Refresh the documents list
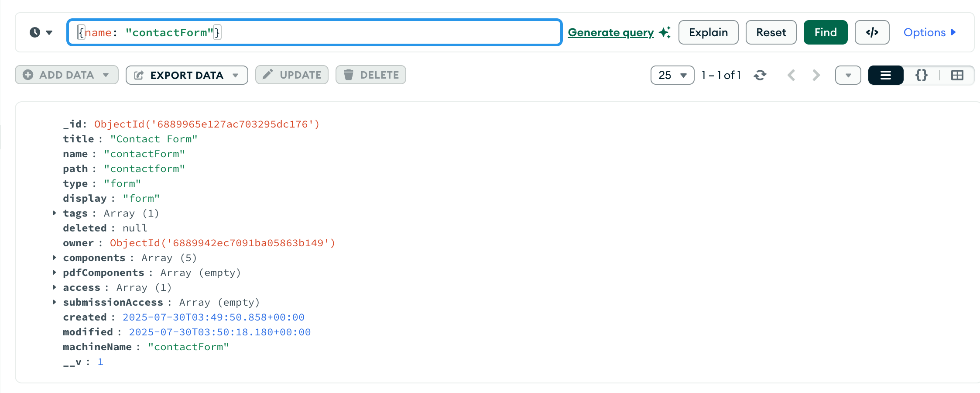Screen dimensions: 980x393 760,75
